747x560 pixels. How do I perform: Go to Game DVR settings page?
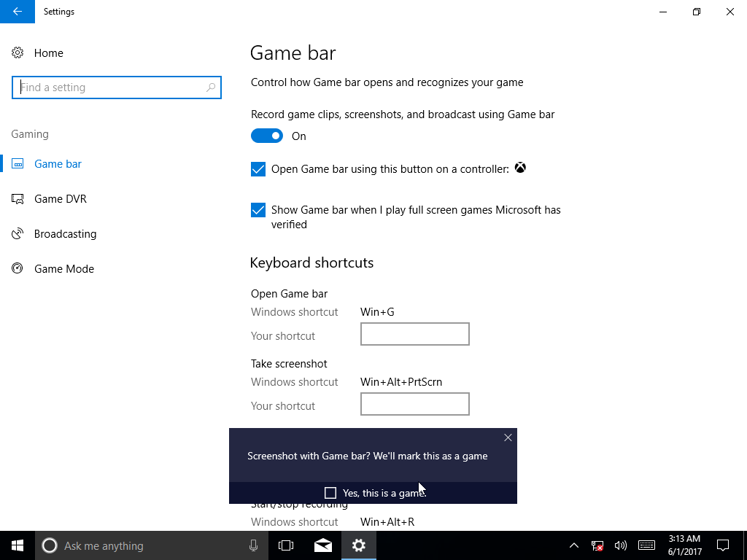click(x=60, y=199)
